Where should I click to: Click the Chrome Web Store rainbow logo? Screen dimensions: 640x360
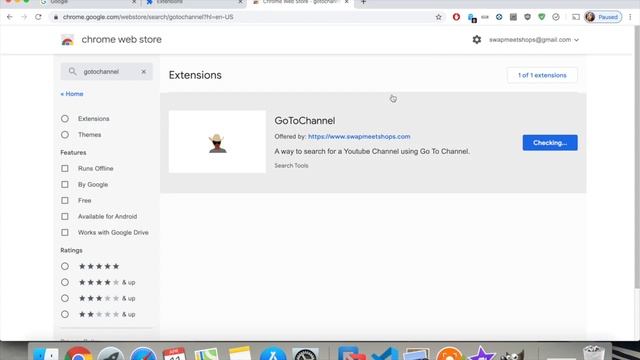(67, 40)
